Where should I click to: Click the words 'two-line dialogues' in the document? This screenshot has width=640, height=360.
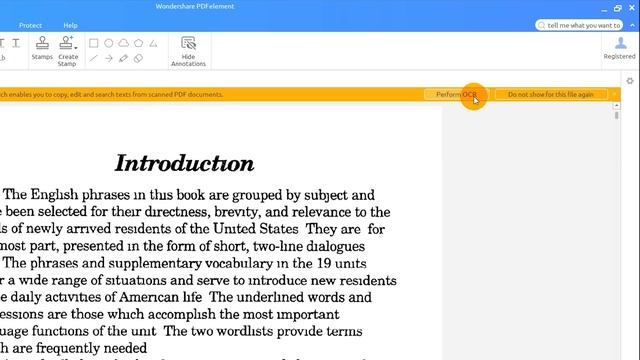[309, 246]
